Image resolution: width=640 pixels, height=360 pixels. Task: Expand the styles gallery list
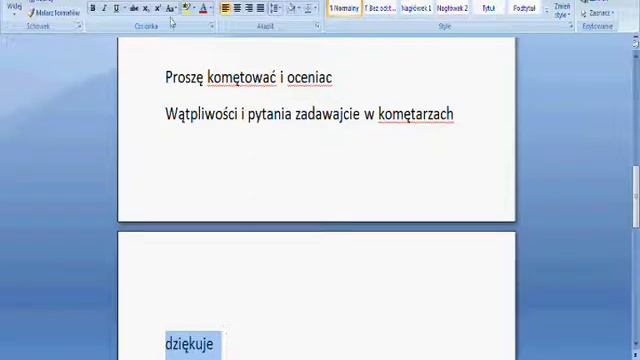547,11
